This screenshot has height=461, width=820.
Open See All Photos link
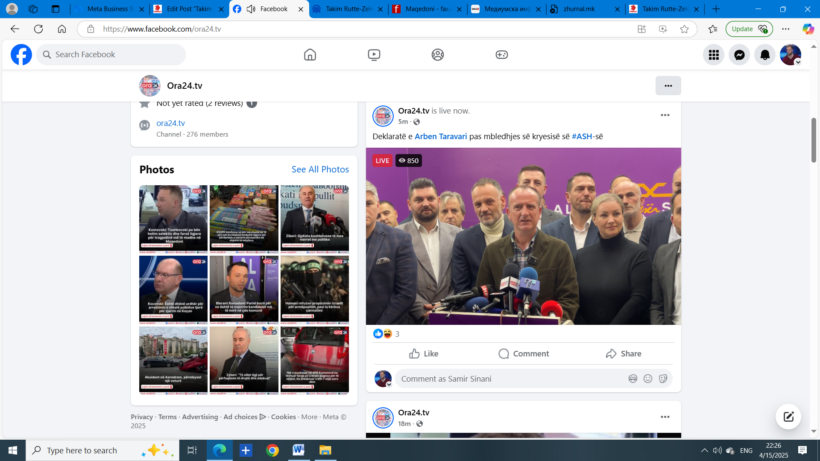click(x=320, y=169)
